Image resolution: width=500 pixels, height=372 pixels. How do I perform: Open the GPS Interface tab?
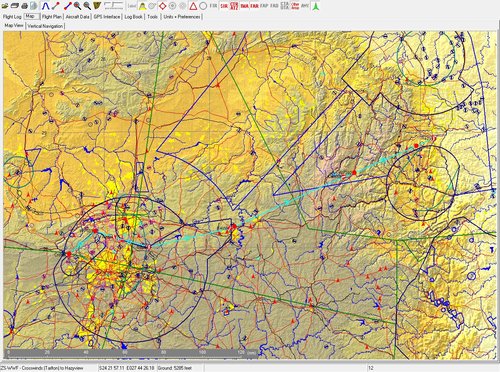107,17
